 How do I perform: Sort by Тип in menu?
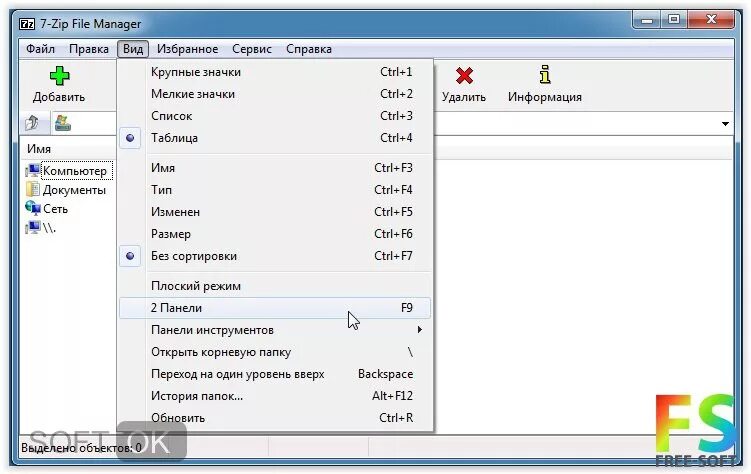click(275, 190)
